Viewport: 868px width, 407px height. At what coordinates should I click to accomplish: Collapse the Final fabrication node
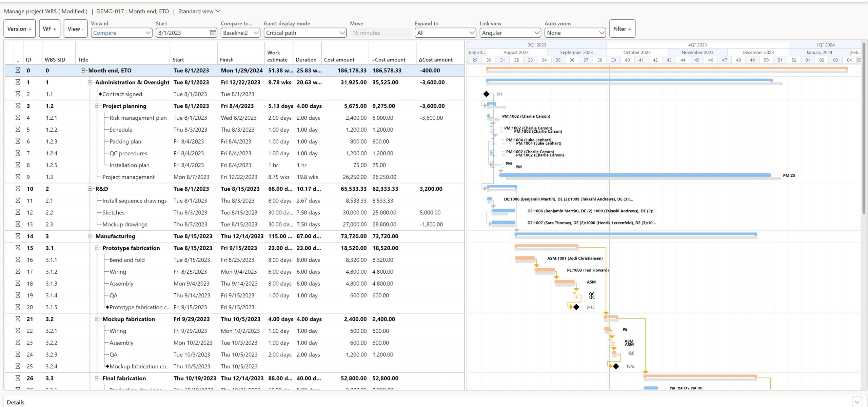97,378
